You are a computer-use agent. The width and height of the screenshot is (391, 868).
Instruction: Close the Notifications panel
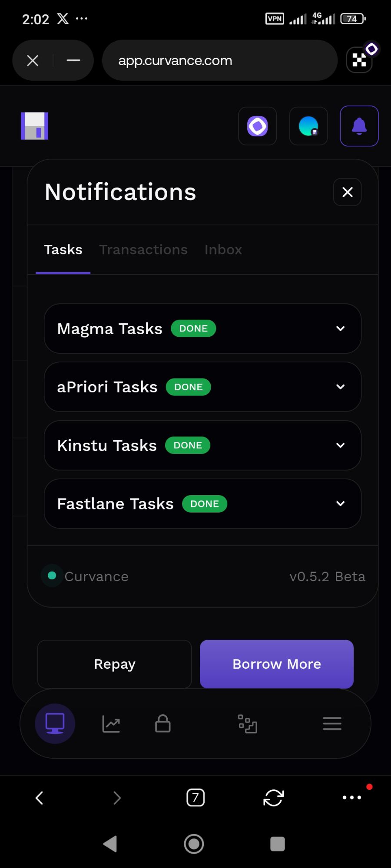[347, 192]
